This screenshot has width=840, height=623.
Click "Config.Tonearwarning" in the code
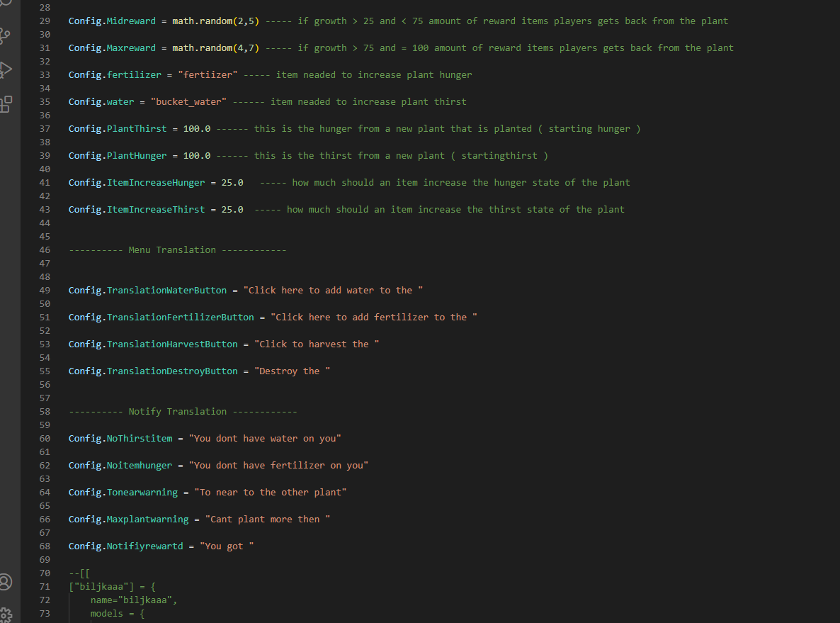[x=123, y=492]
